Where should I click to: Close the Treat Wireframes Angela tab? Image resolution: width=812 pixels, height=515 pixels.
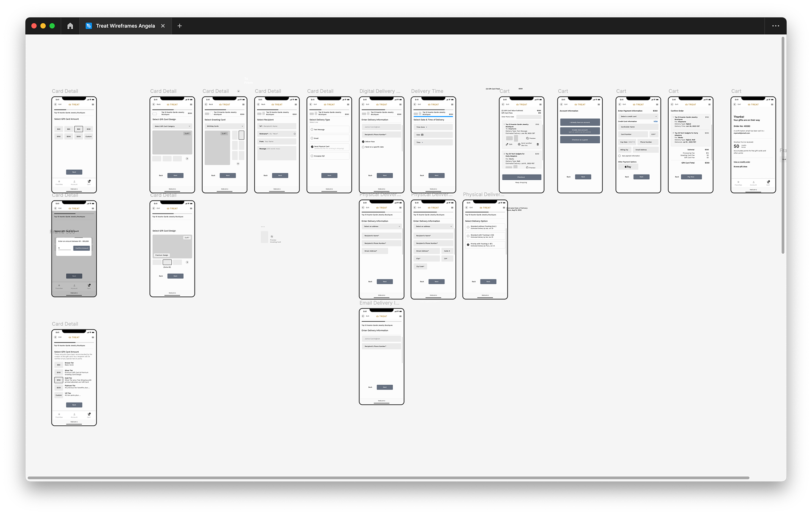[163, 26]
